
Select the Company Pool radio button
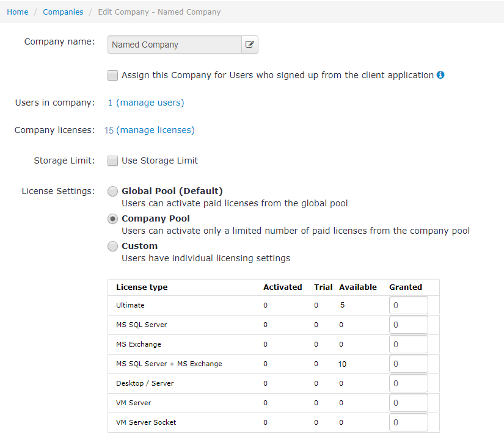pos(112,219)
